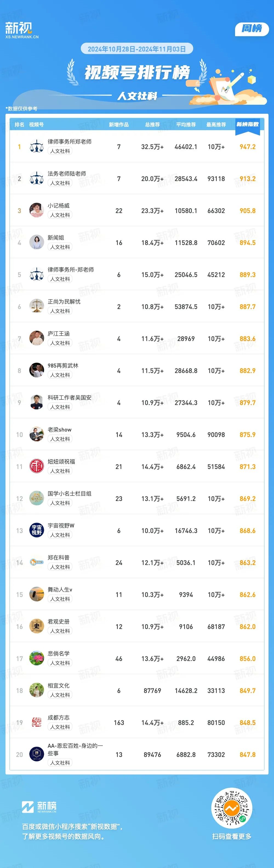The width and height of the screenshot is (274, 868).
Task: Click the date range 2024年10月28日-2024年11月03日 pill
Action: point(137,49)
